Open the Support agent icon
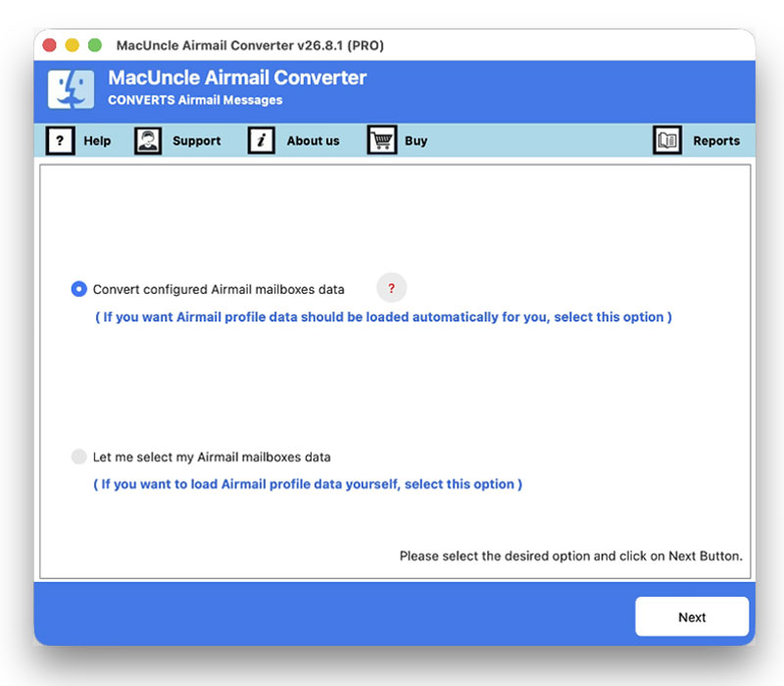This screenshot has height=686, width=784. click(148, 140)
